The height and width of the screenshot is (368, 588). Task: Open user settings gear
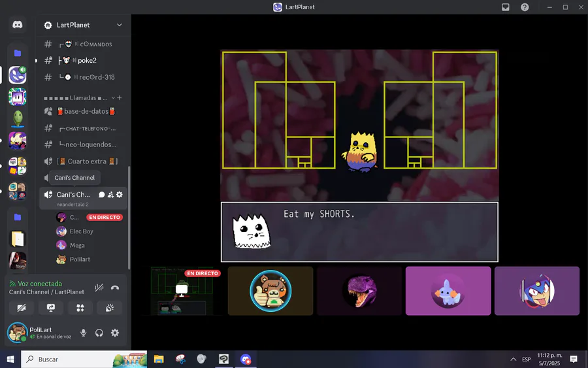pyautogui.click(x=115, y=333)
